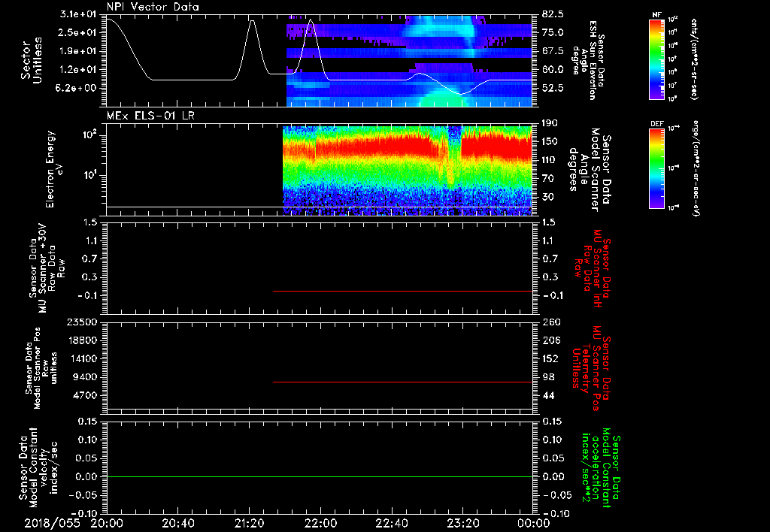The height and width of the screenshot is (532, 770).
Task: Click the red line in the scanner position panel
Action: 403,382
